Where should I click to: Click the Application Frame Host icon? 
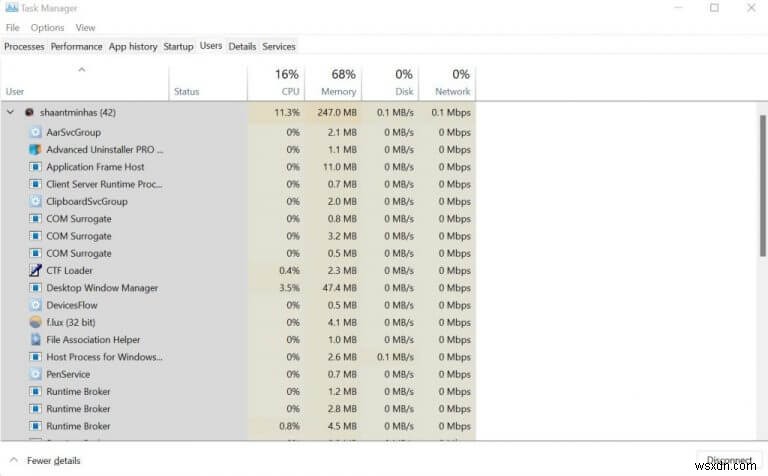click(x=35, y=167)
